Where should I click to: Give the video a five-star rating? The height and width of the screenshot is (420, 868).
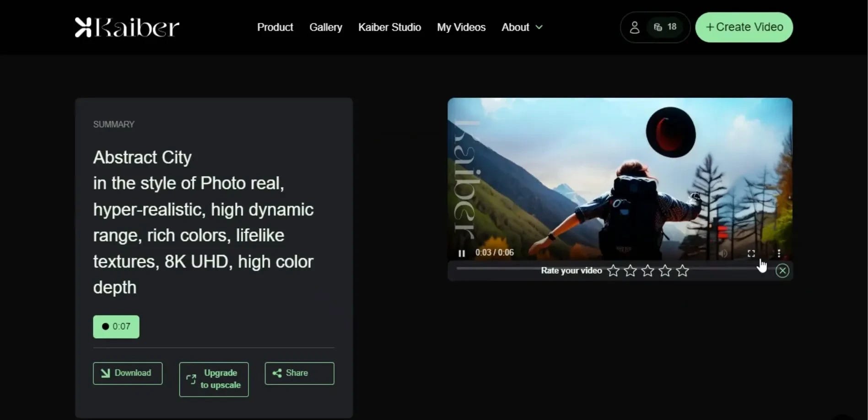(x=682, y=270)
